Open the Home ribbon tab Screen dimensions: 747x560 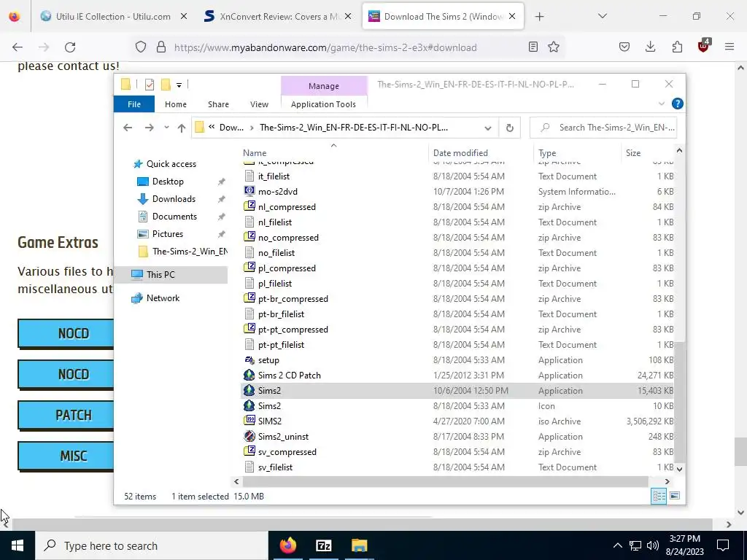(x=176, y=104)
